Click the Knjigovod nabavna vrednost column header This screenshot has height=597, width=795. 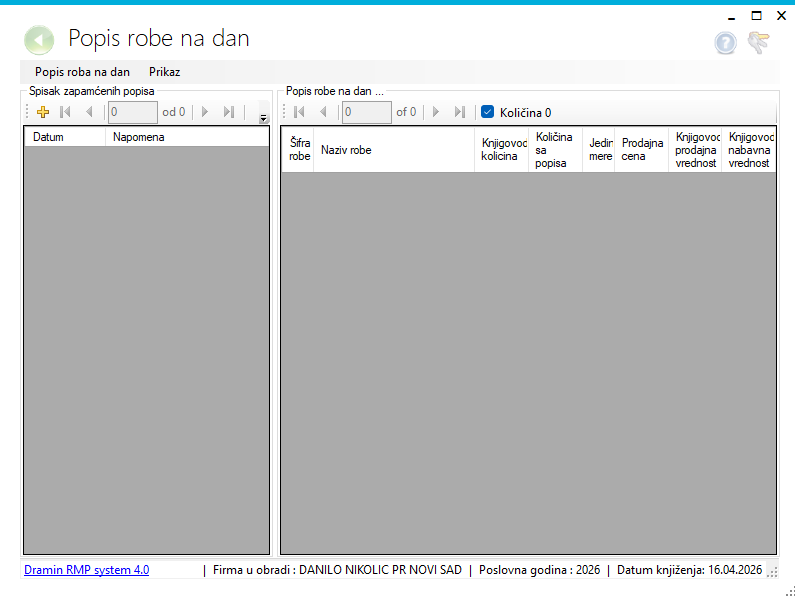[x=749, y=150]
